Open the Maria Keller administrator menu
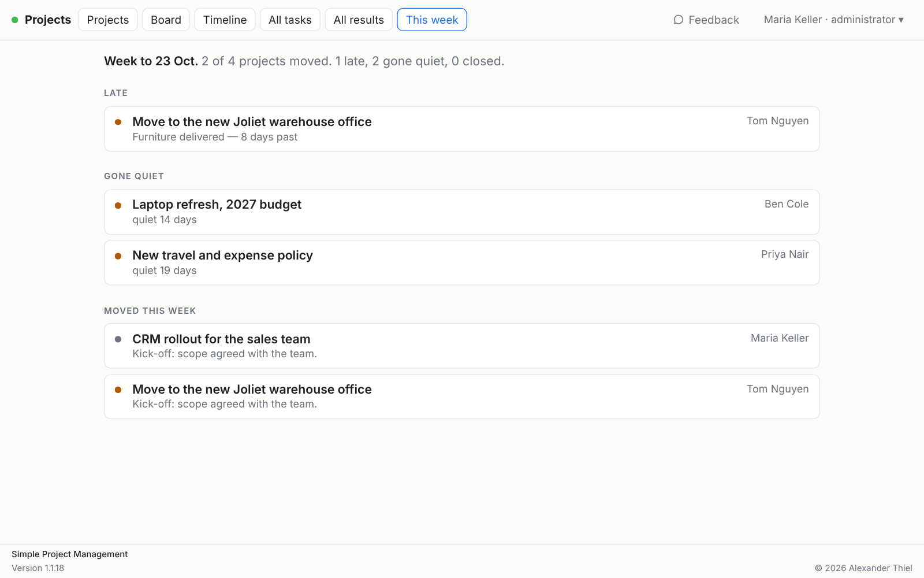The image size is (924, 578). [x=833, y=20]
